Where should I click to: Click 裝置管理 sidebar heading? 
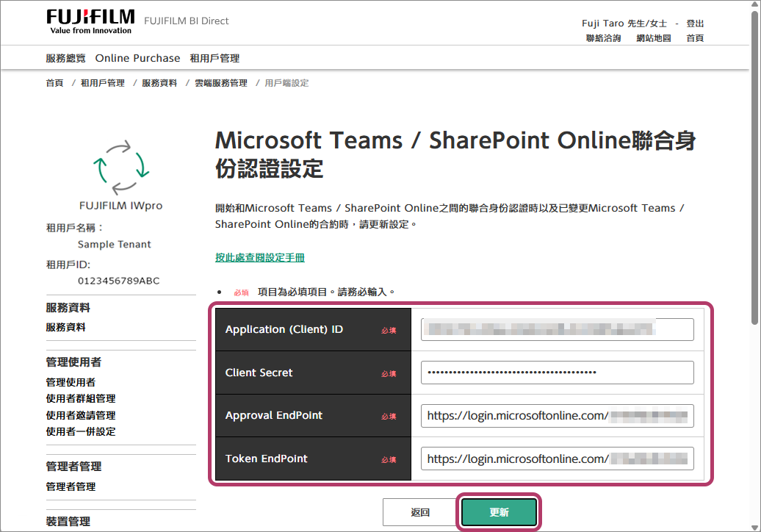(68, 522)
